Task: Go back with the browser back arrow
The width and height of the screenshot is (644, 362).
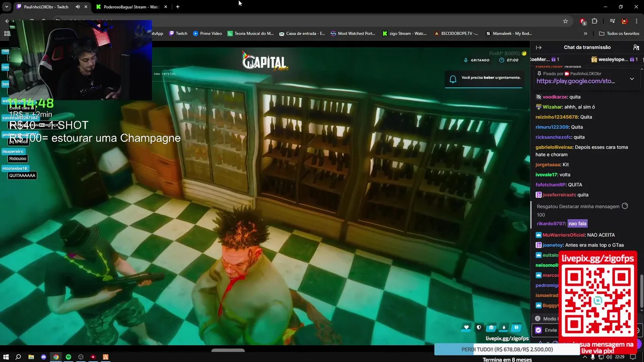Action: pyautogui.click(x=7, y=21)
